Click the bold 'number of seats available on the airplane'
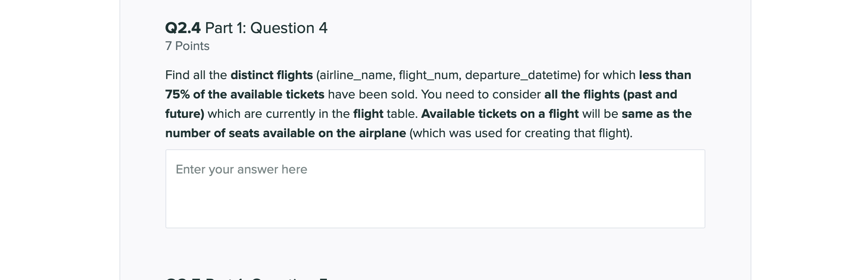This screenshot has width=868, height=280. coord(285,133)
